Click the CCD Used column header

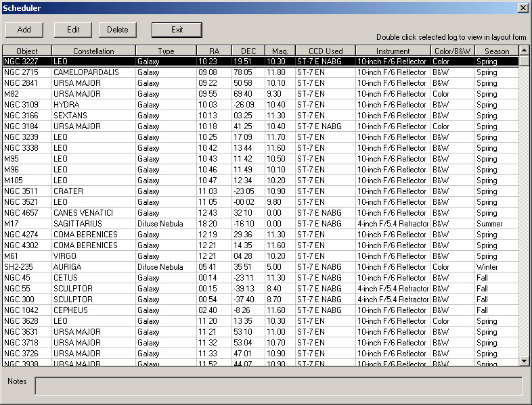[x=325, y=51]
